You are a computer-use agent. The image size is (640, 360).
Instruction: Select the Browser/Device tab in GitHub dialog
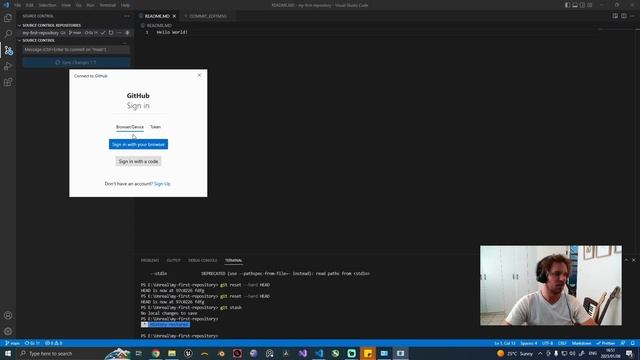130,127
